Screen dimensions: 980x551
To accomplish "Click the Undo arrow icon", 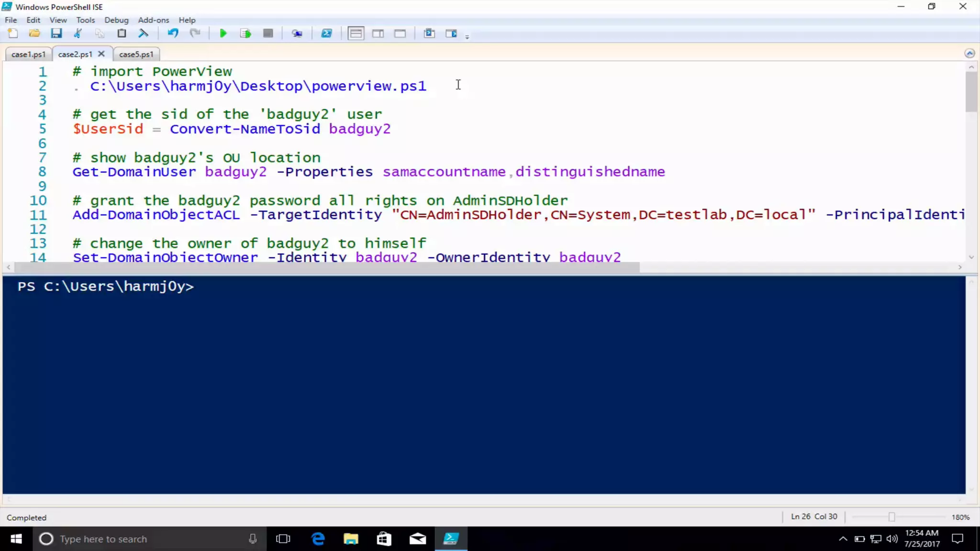I will (173, 33).
